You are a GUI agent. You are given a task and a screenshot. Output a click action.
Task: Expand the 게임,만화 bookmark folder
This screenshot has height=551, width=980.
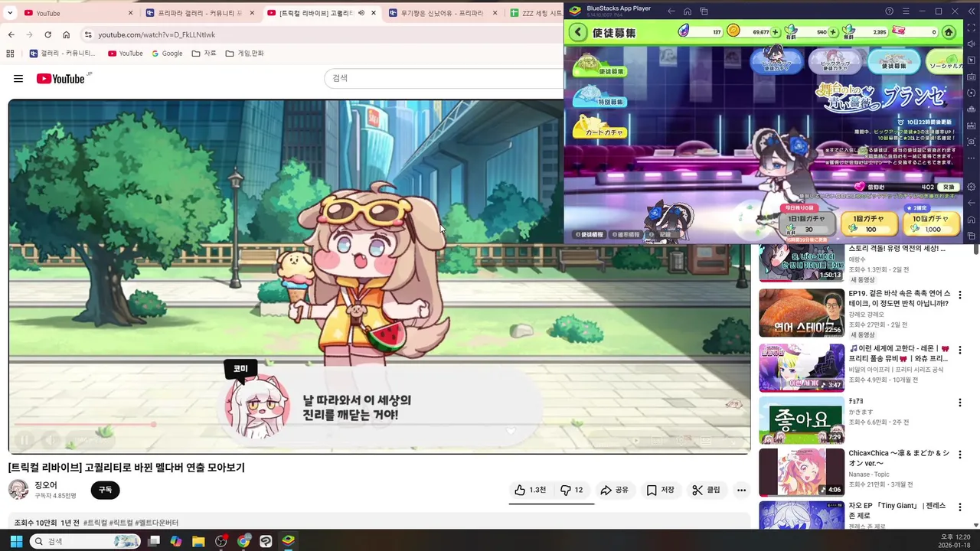click(245, 54)
